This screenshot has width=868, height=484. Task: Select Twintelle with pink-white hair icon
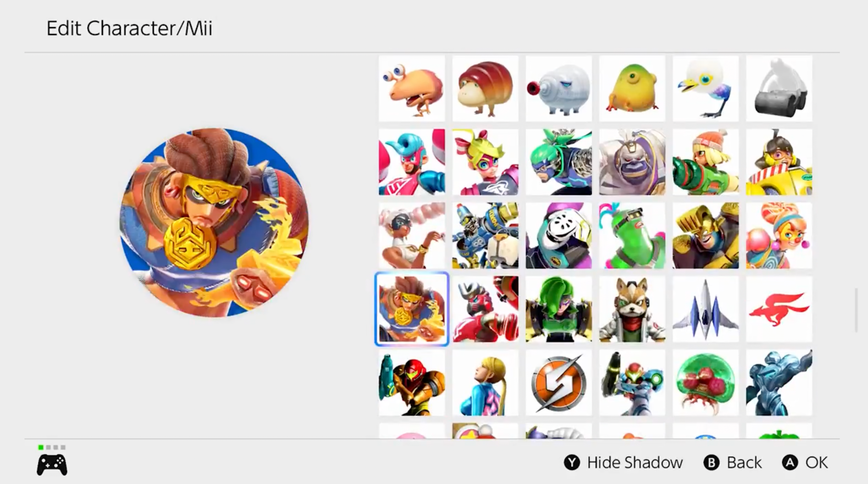point(411,236)
